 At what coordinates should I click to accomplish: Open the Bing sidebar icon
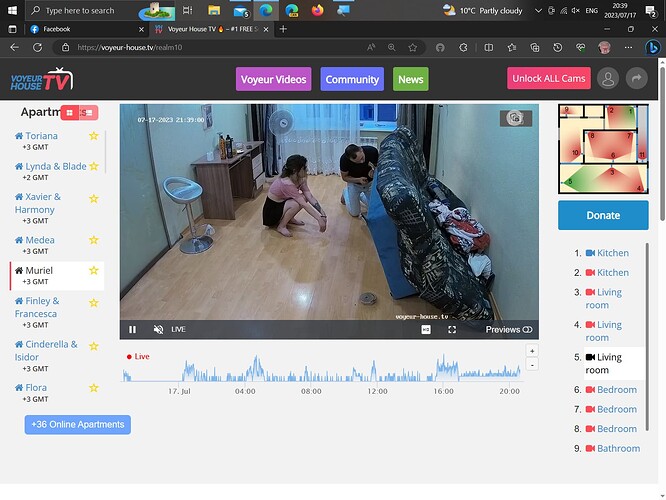point(652,48)
